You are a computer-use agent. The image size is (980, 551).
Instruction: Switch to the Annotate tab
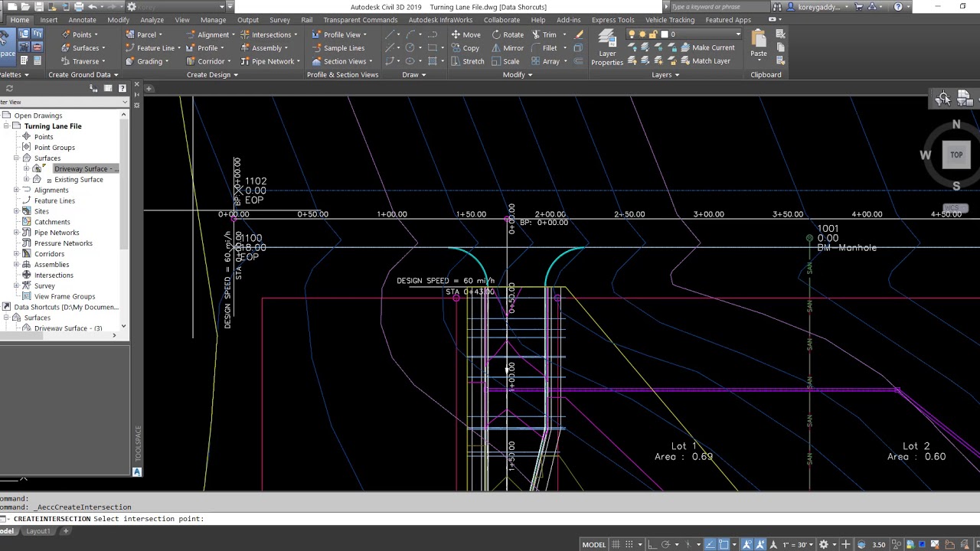[82, 20]
